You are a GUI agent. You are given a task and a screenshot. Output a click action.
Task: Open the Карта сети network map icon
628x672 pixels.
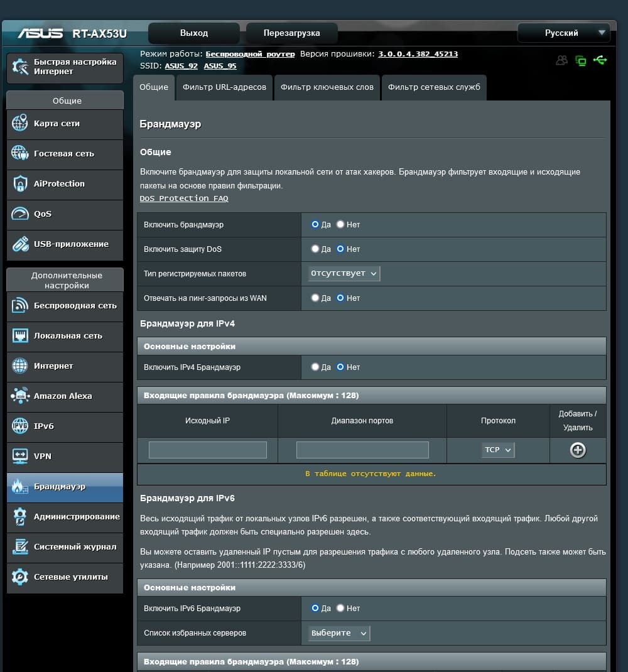(19, 123)
